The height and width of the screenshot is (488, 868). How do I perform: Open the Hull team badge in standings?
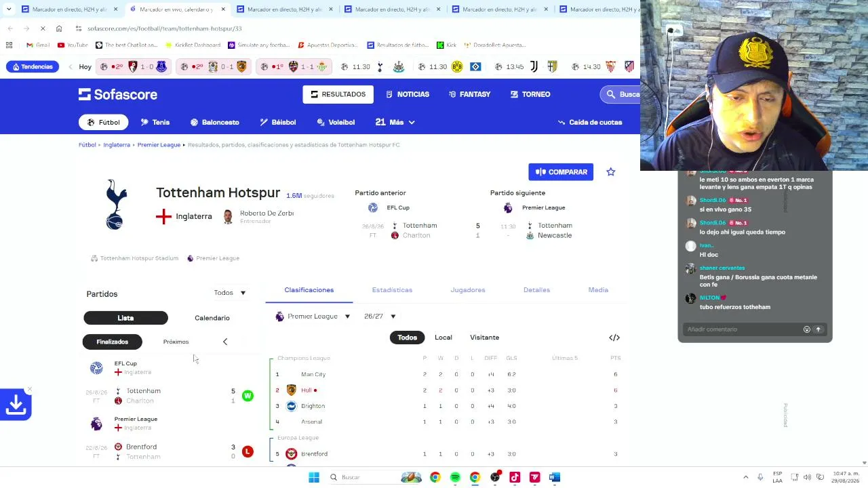[x=292, y=390]
